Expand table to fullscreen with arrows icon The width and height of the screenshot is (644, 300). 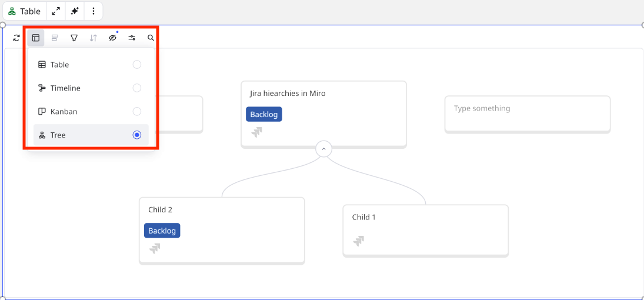pos(56,11)
